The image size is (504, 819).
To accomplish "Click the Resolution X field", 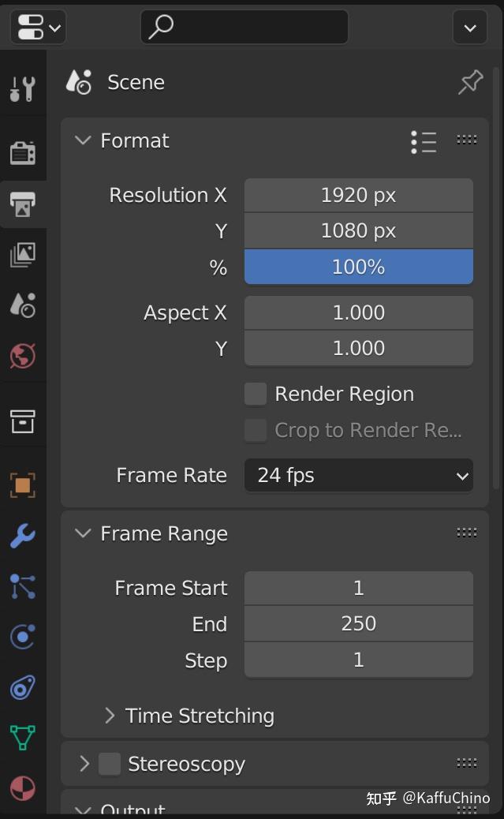I will pos(359,196).
